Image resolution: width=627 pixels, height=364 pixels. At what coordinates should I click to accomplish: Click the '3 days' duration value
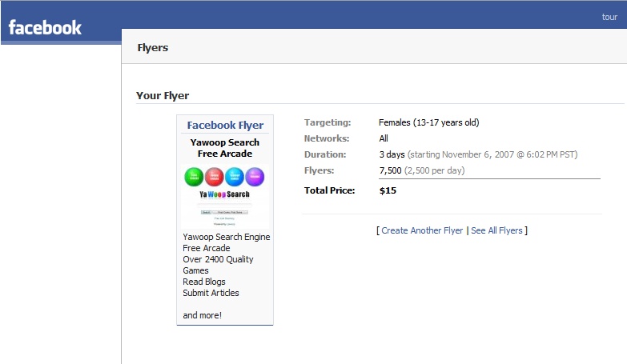[392, 154]
